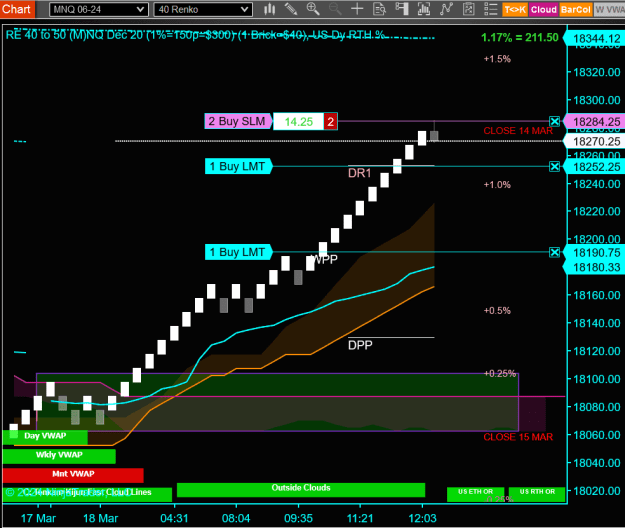Select the crosshair cursor icon
The height and width of the screenshot is (528, 625).
pos(357,9)
